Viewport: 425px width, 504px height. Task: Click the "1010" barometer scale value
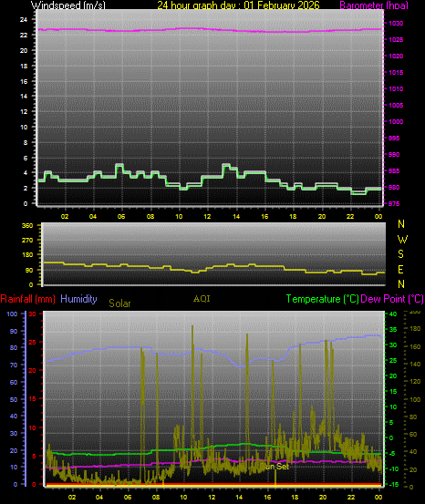coord(396,89)
